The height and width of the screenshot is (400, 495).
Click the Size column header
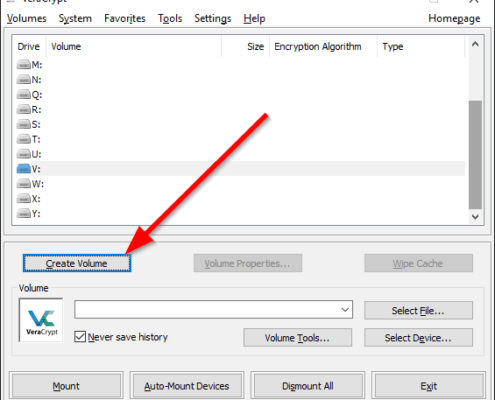click(246, 47)
